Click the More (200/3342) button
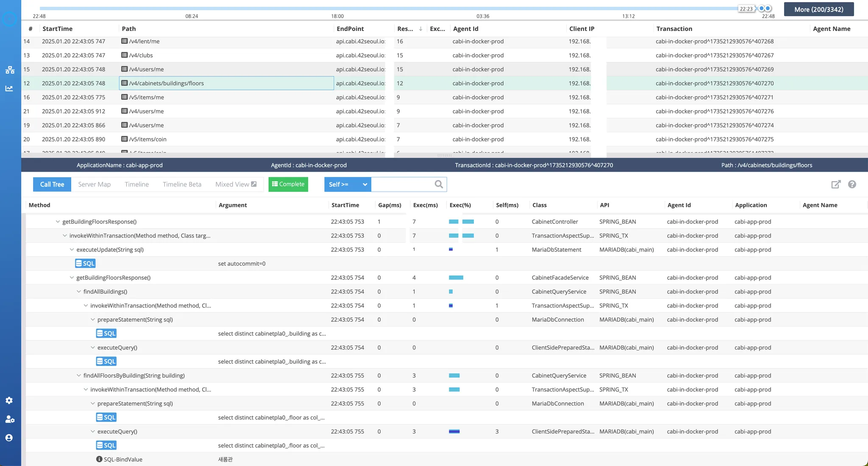 818,9
